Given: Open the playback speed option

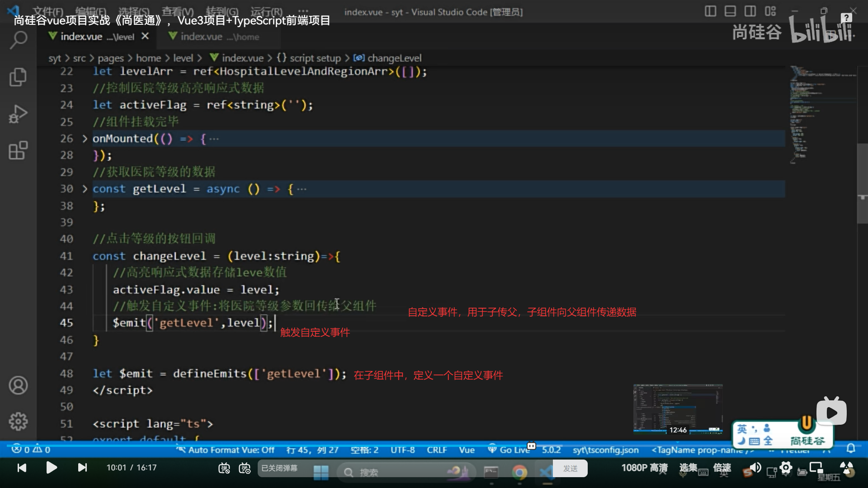Looking at the screenshot, I should [722, 468].
